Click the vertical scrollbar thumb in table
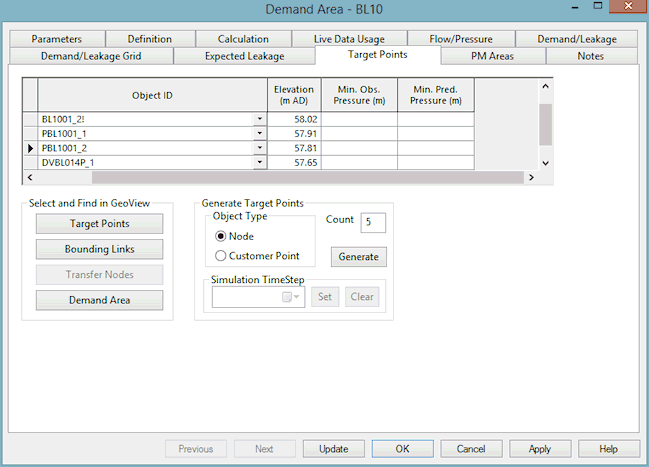Screen dimensions: 649x467 [x=546, y=125]
